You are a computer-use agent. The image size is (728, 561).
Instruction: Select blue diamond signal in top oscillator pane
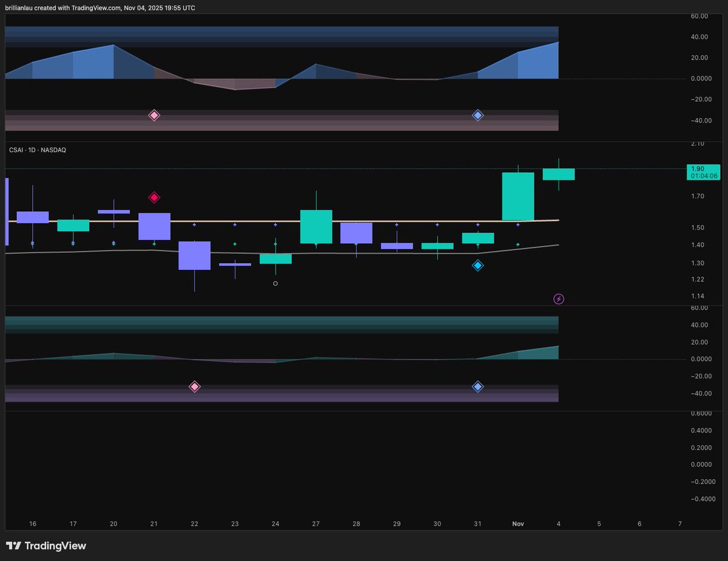(x=477, y=115)
